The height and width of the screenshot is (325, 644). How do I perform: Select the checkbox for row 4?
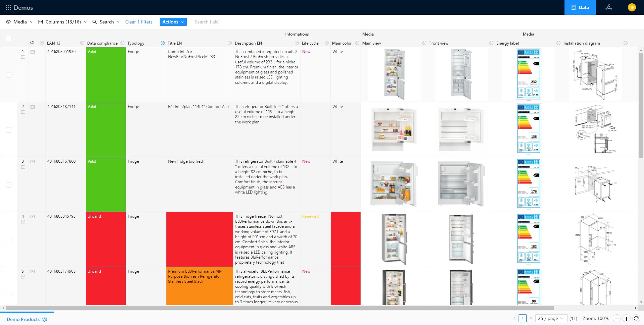(x=9, y=239)
